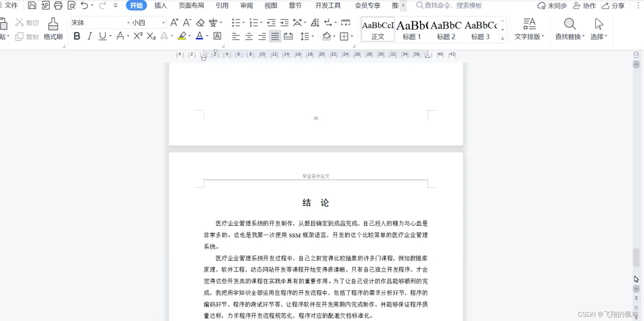Viewport: 644px width, 321px height.
Task: Expand the line spacing dropdown arrow
Action: [x=313, y=36]
